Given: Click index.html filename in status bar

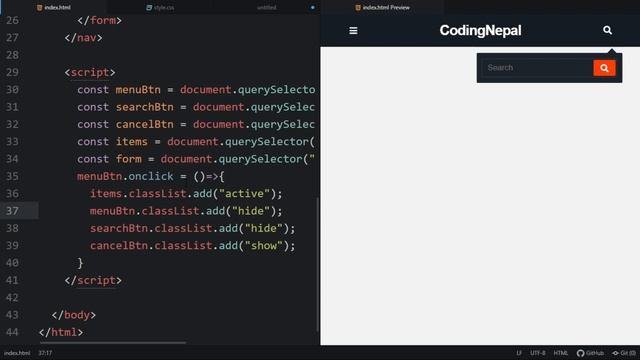Looking at the screenshot, I should pyautogui.click(x=17, y=353).
